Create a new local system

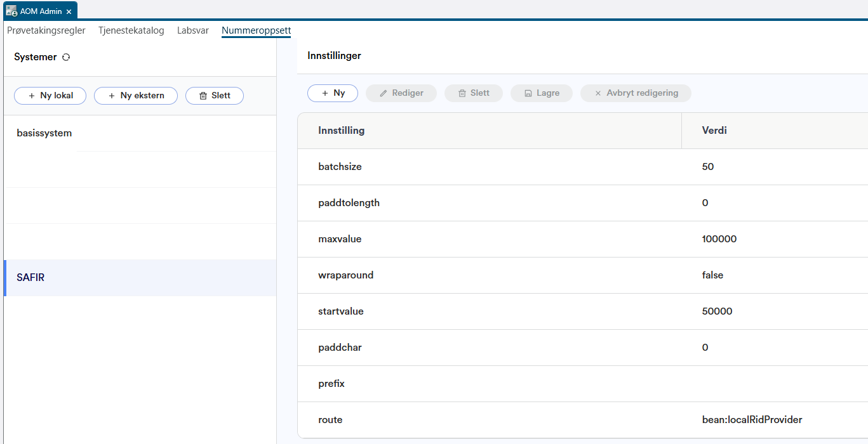[x=51, y=96]
